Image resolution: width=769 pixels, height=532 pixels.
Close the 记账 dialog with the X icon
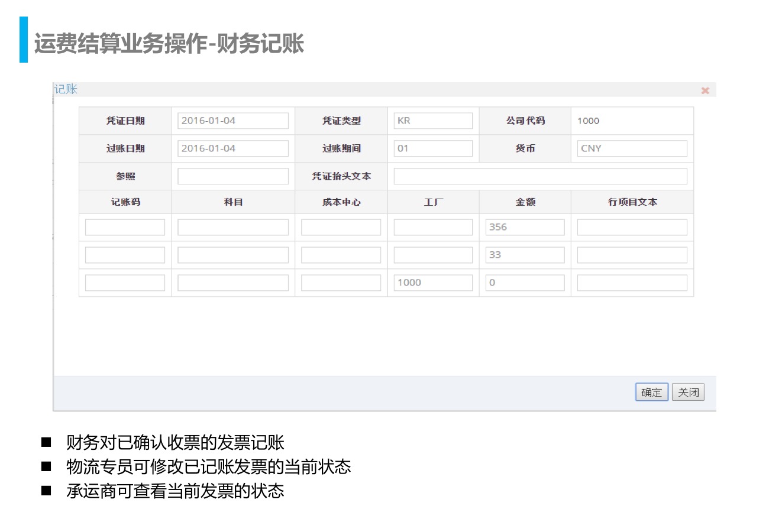(x=705, y=90)
